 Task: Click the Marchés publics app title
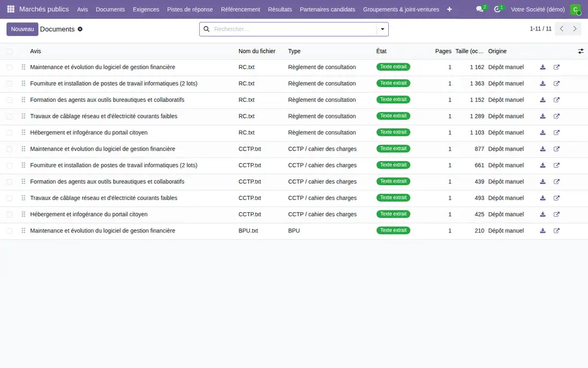pyautogui.click(x=44, y=9)
